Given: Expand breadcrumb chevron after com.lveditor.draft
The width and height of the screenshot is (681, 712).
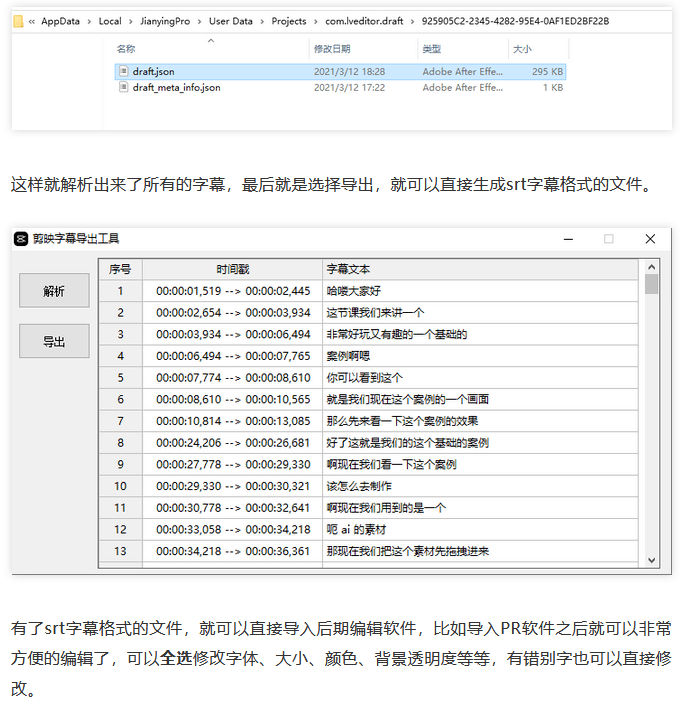Looking at the screenshot, I should pyautogui.click(x=412, y=21).
